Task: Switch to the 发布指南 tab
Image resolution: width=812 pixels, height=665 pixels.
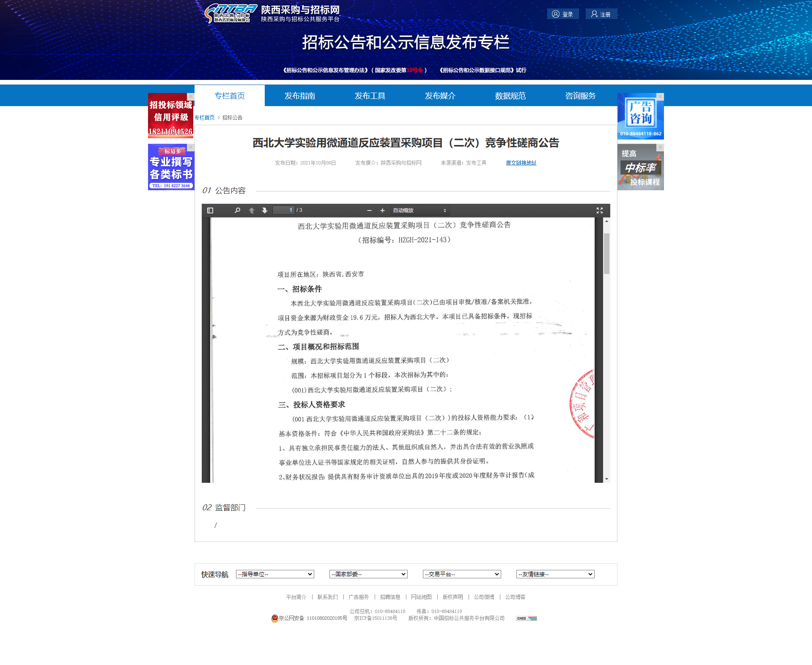Action: pos(300,96)
